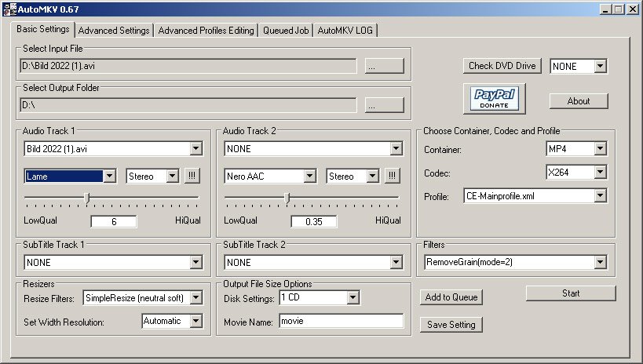Open Audio Track 1 source dropdown
643x364 pixels.
(x=196, y=149)
